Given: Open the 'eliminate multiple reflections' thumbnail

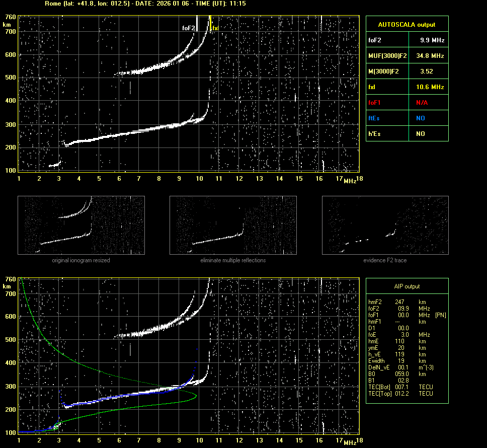Looking at the screenshot, I should click(233, 225).
